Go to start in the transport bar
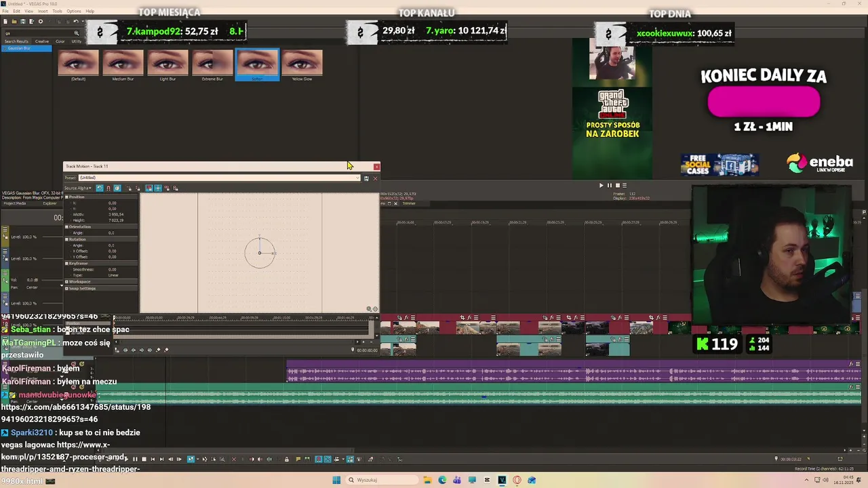 [x=153, y=459]
